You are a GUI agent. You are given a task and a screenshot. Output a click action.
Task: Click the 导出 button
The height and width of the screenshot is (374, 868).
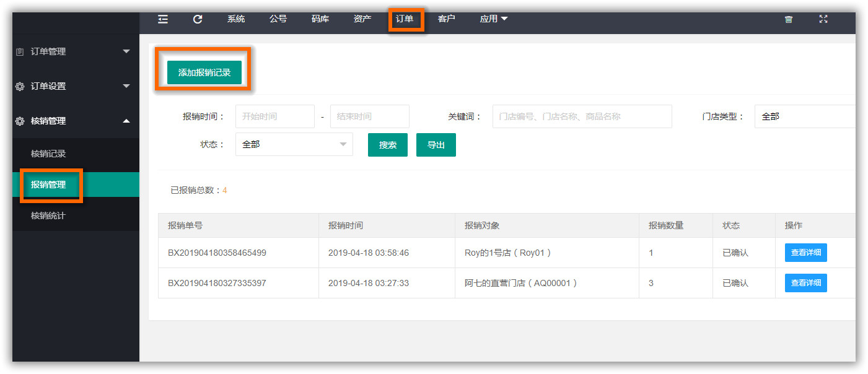coord(436,145)
